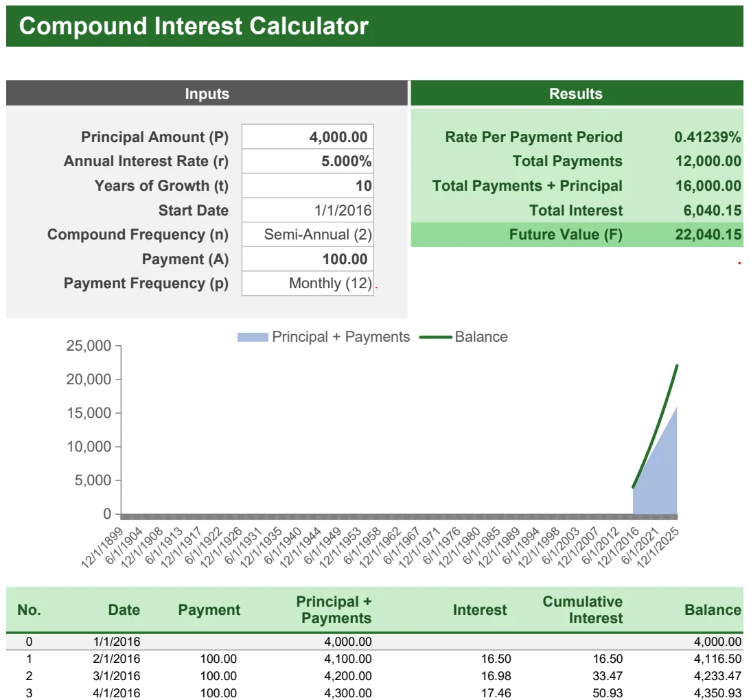Click the Future Value (F) label
This screenshot has width=751, height=700.
point(566,235)
